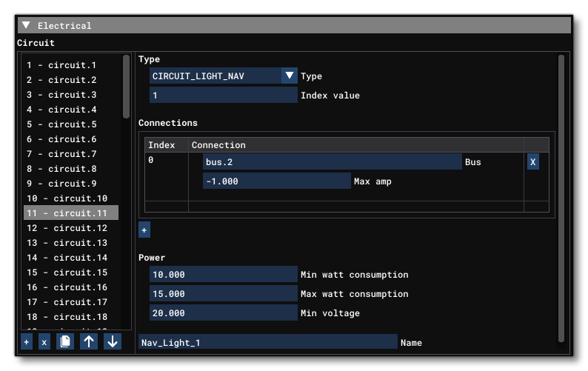
Task: Add a new connection with plus button
Action: 144,230
